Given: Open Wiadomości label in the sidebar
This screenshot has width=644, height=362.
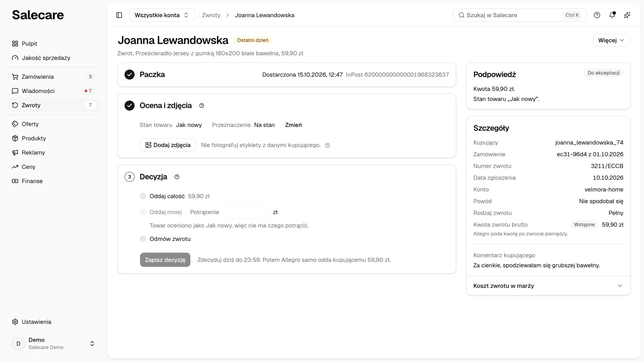Looking at the screenshot, I should coord(38,91).
